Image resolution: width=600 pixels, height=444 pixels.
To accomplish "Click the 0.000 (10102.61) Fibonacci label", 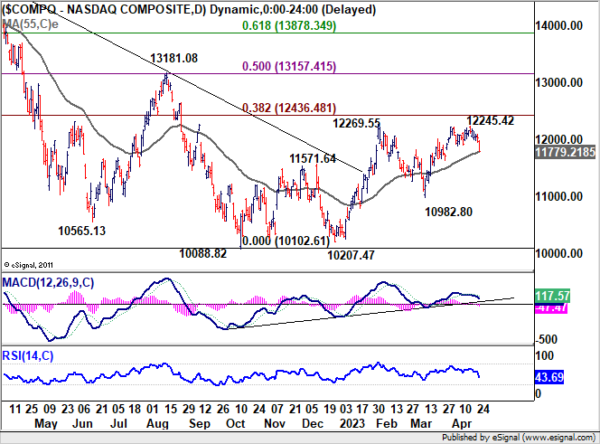I will 286,241.
